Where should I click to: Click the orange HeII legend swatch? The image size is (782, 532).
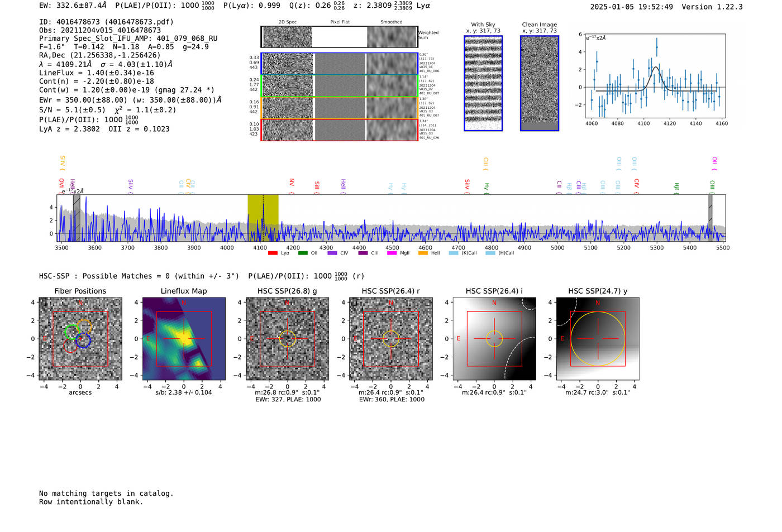pyautogui.click(x=423, y=253)
